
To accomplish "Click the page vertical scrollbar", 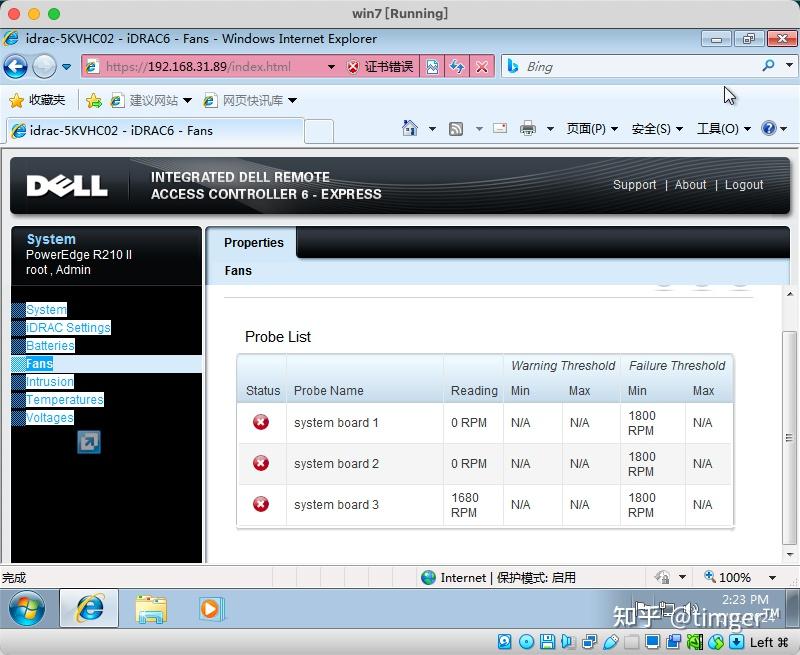I will point(789,438).
